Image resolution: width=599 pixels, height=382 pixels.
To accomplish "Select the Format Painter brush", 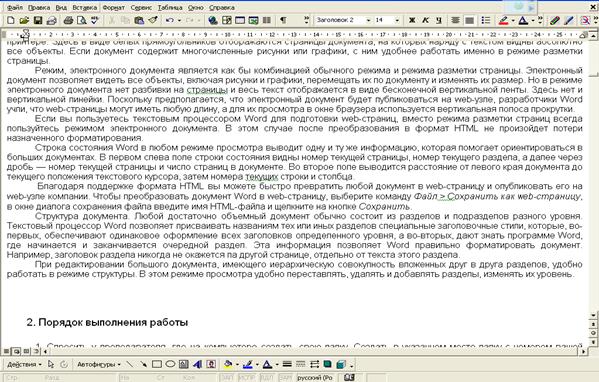I will 153,20.
